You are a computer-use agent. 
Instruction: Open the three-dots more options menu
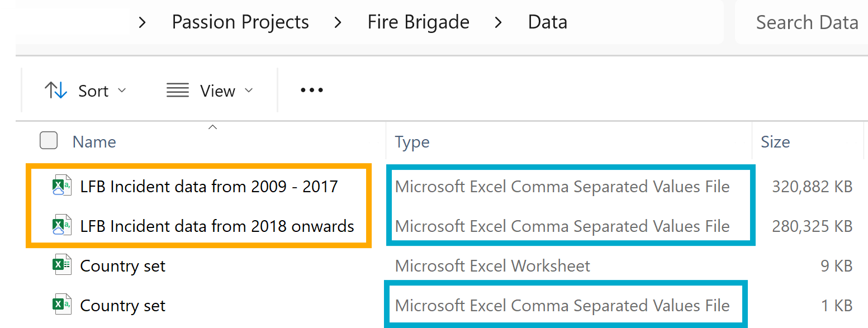point(312,90)
